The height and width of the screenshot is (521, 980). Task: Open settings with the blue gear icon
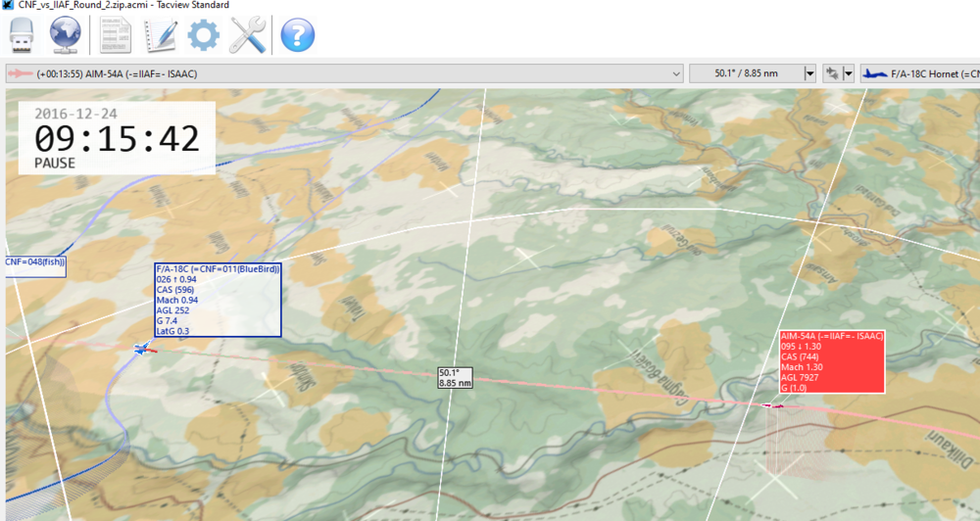tap(204, 35)
